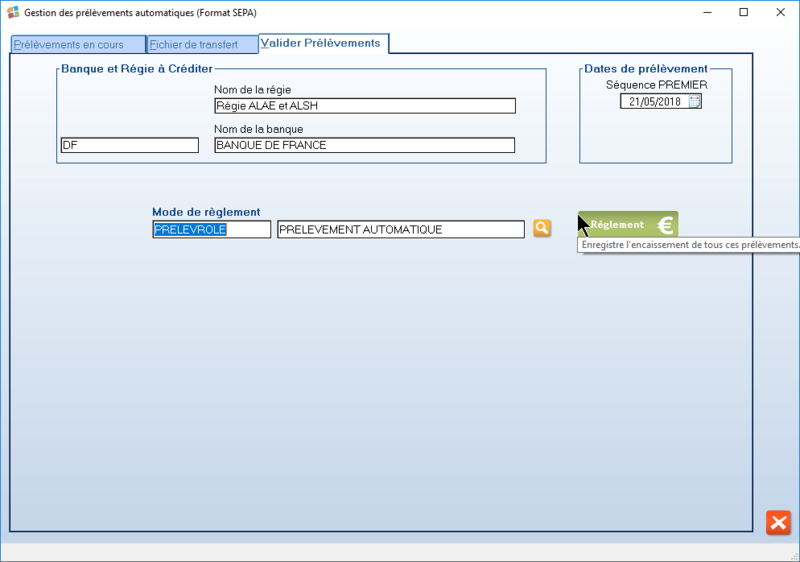Switch to the Prélèvements en cours tab
The image size is (800, 562).
click(x=79, y=44)
